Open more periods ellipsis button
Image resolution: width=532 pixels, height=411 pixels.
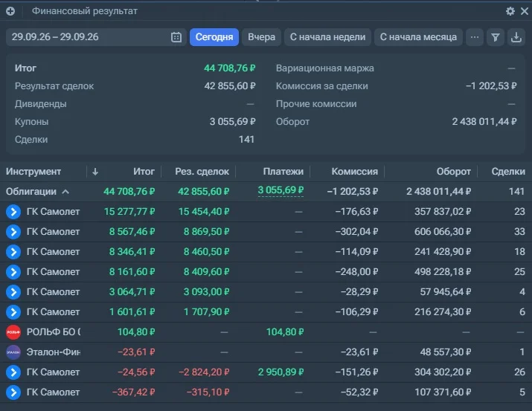point(474,37)
